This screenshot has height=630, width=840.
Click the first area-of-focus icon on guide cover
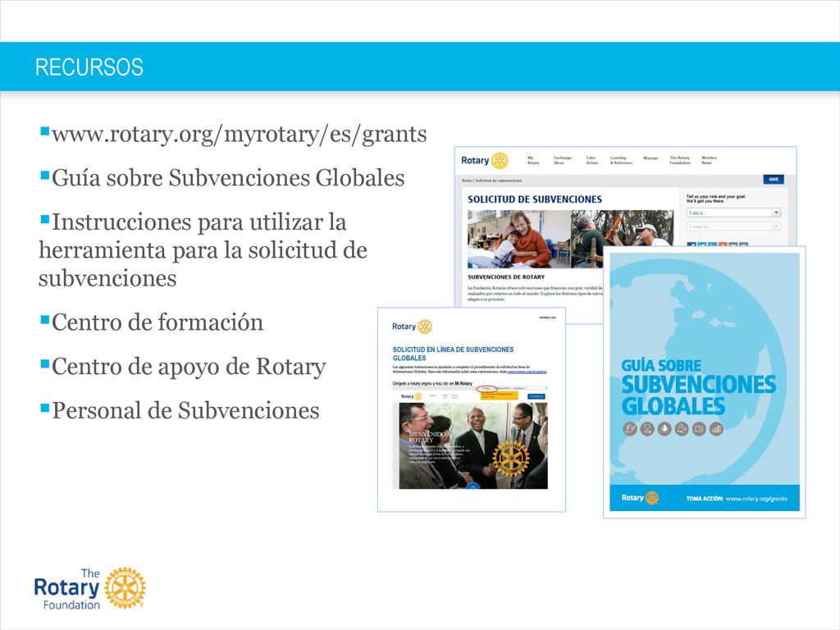pyautogui.click(x=630, y=428)
